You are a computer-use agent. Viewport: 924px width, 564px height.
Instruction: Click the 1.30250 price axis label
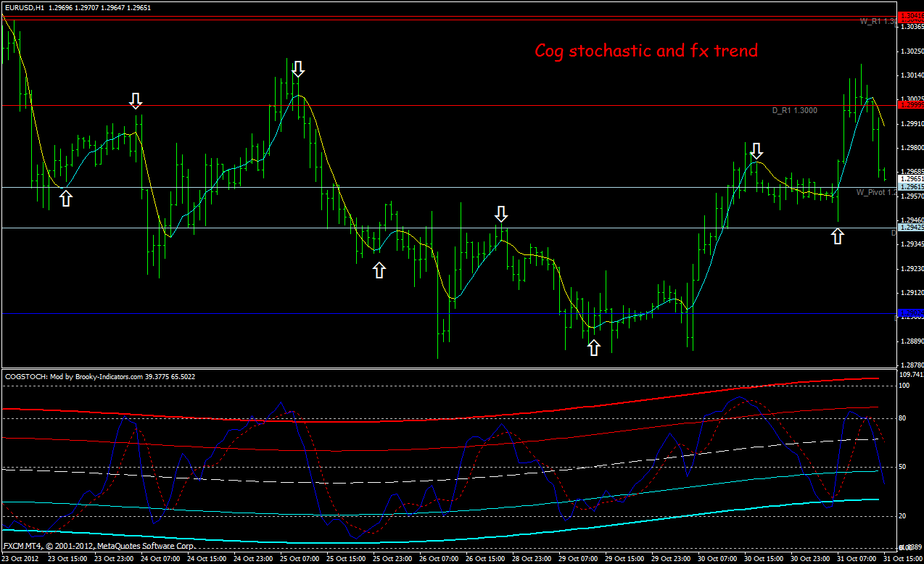point(912,51)
